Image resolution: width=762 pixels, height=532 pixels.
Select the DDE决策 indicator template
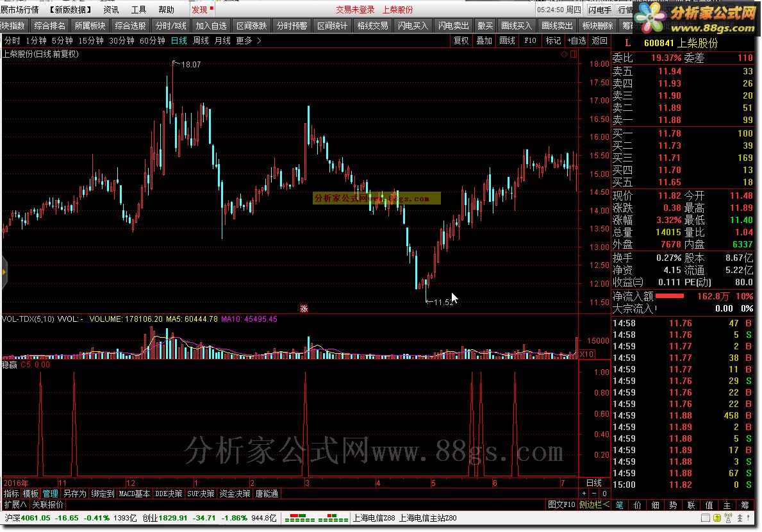tap(168, 494)
